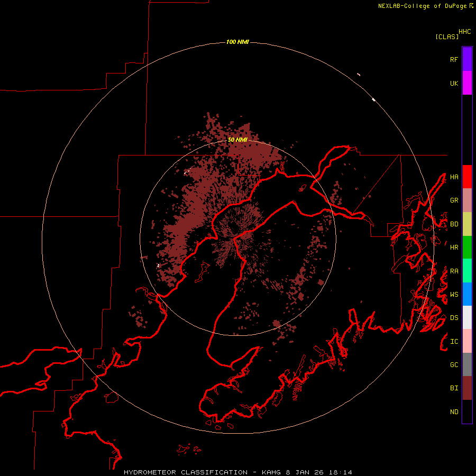Click the RF legend label
Screen dimensions: 476x476
click(x=454, y=59)
